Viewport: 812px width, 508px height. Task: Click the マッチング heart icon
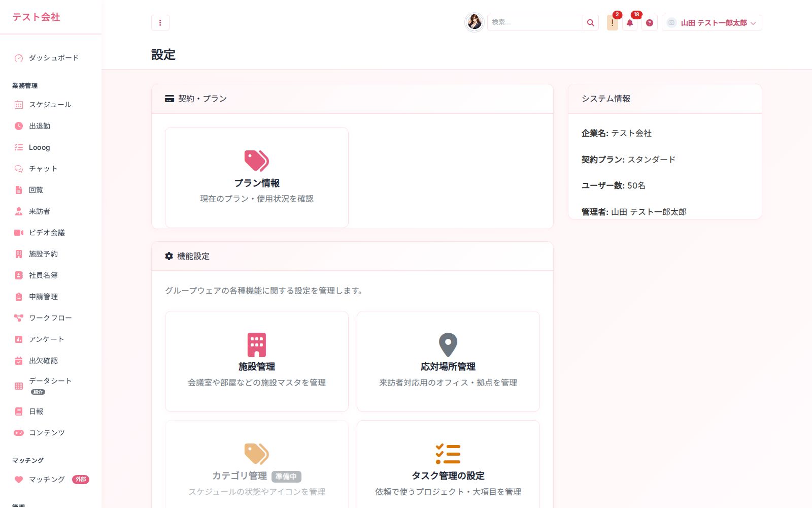point(19,480)
